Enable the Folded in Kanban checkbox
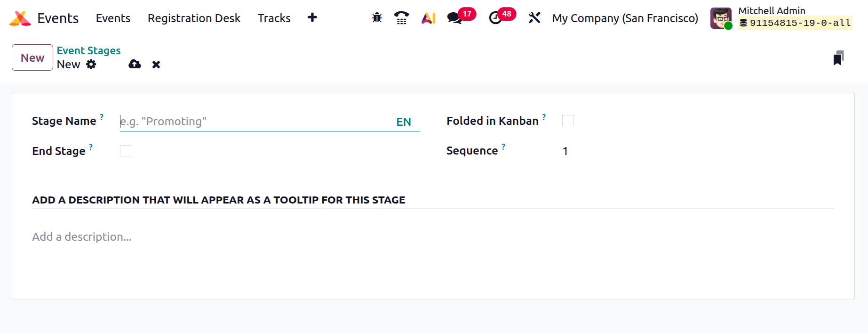Screen dimensions: 868x334 (x=568, y=121)
